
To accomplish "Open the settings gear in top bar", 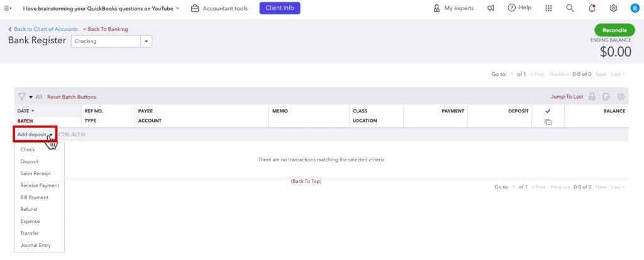I will tap(613, 8).
